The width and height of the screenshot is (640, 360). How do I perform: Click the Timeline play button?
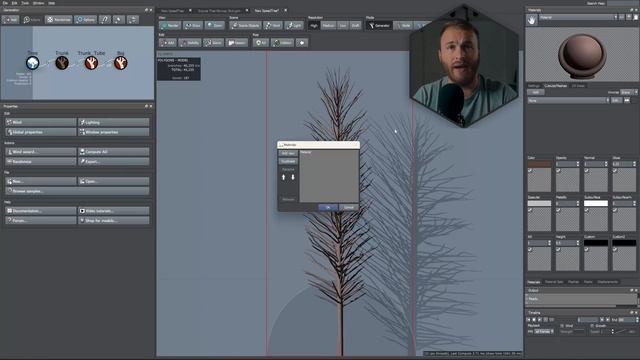click(x=540, y=320)
